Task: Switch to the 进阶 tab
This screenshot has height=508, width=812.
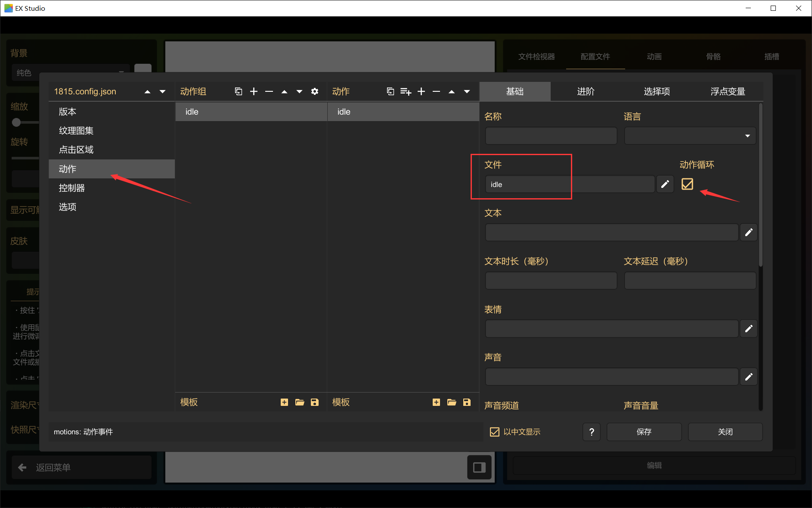Action: (586, 91)
